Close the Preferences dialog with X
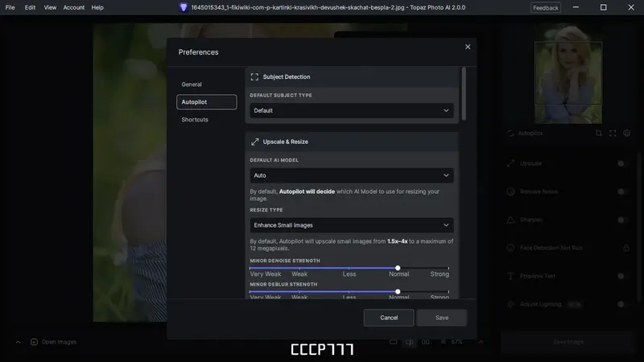Viewport: 644px width, 362px height. [468, 47]
